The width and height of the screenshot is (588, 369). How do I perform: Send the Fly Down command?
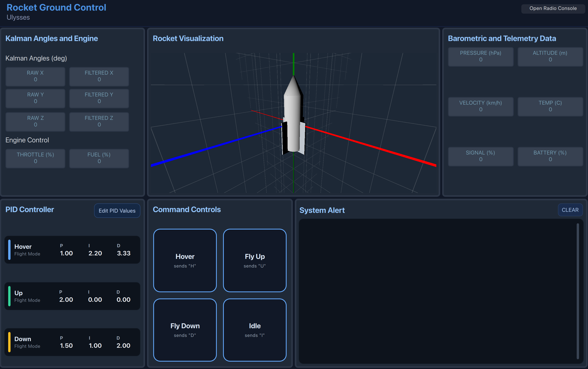(x=185, y=329)
